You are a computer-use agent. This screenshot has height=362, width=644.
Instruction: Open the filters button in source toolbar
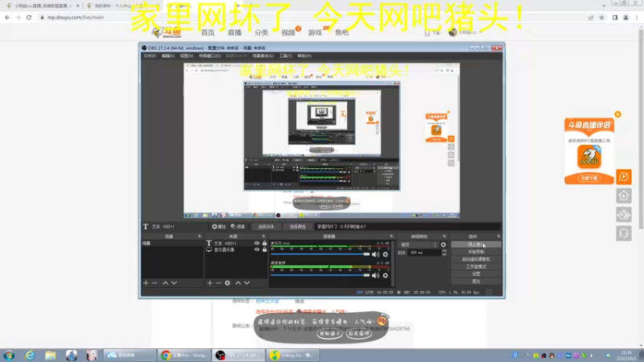pyautogui.click(x=237, y=227)
